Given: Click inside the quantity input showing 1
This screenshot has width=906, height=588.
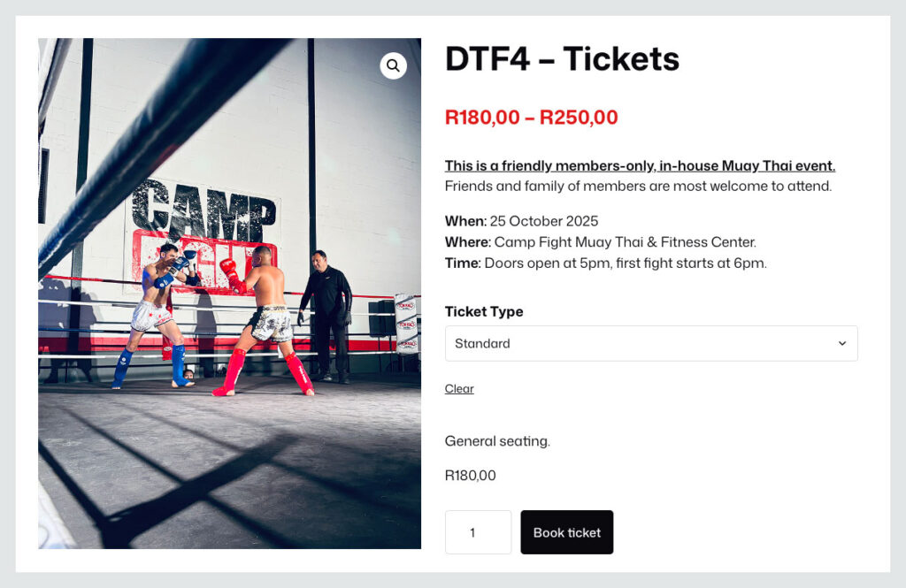Looking at the screenshot, I should (x=478, y=531).
